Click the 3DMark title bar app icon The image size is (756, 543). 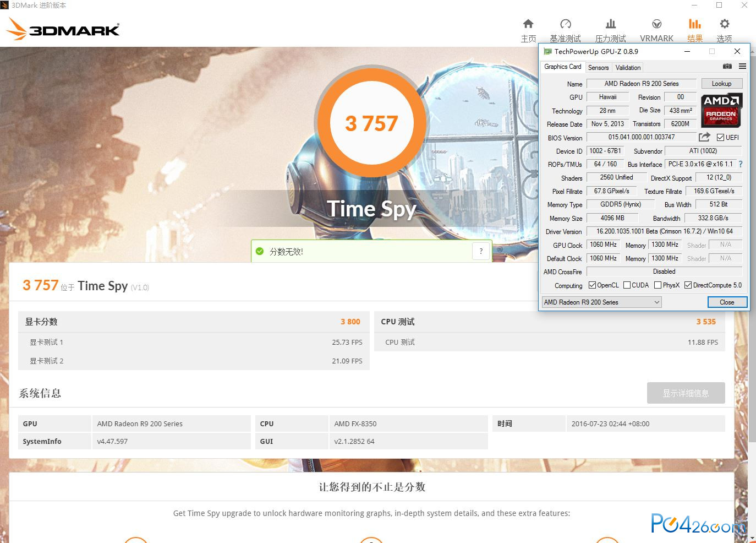point(4,5)
